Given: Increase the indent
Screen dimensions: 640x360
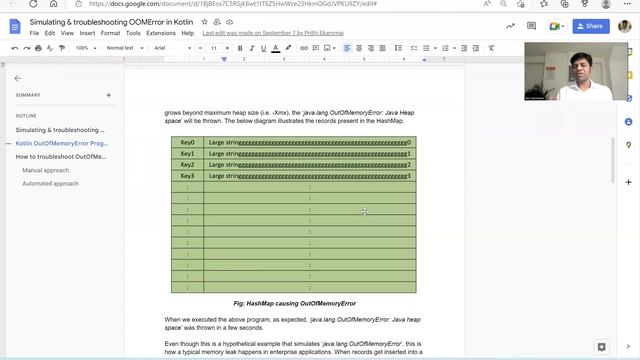Looking at the screenshot, I should click(x=476, y=48).
